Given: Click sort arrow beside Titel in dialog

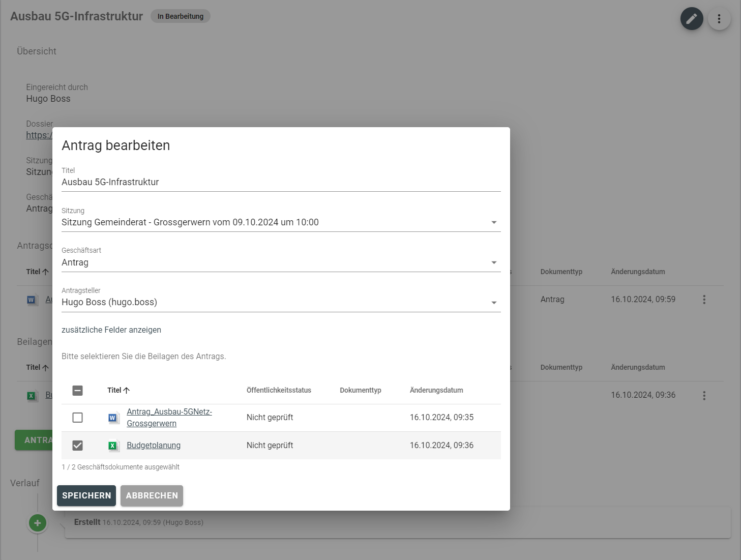Looking at the screenshot, I should (x=127, y=390).
